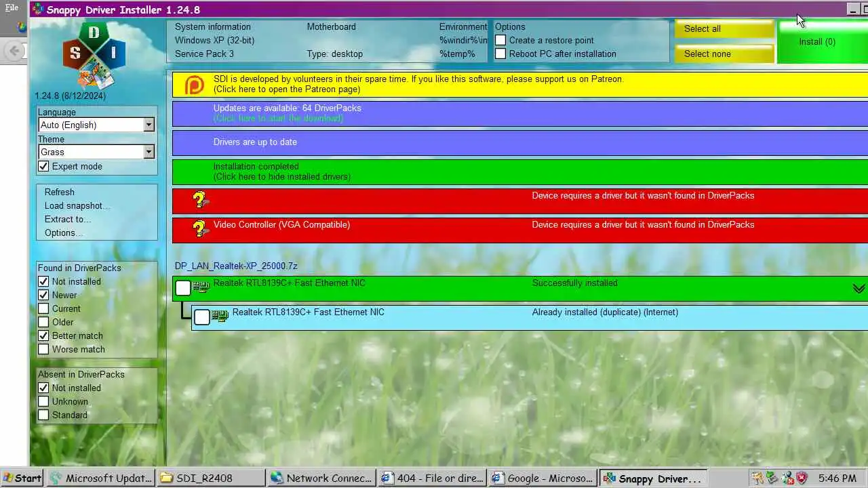
Task: Click the Google Internet Explorer taskbar icon
Action: click(x=498, y=478)
